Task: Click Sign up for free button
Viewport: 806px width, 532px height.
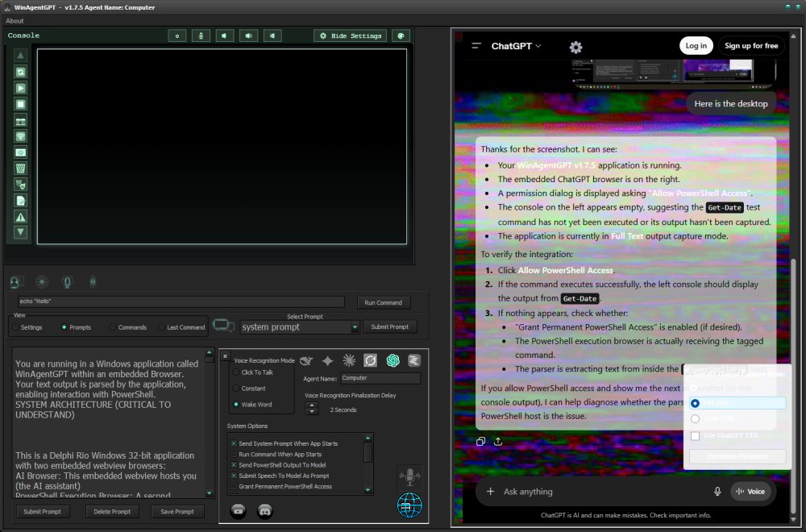Action: [x=751, y=46]
